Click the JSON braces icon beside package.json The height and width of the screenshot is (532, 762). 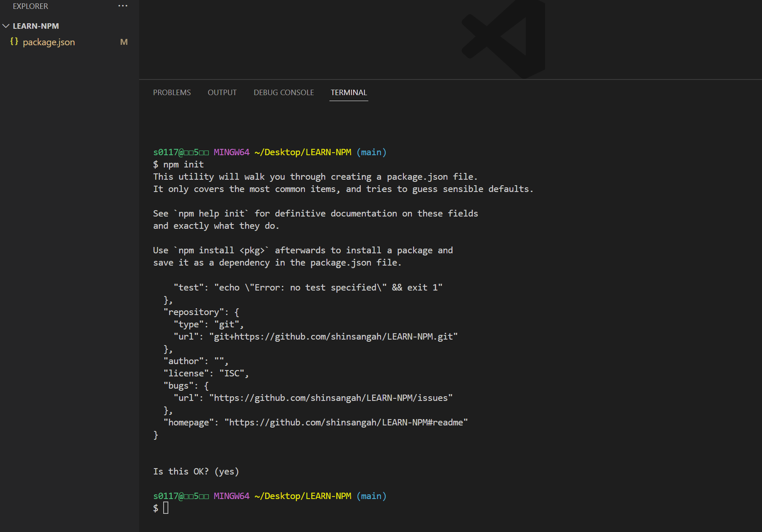(x=14, y=41)
